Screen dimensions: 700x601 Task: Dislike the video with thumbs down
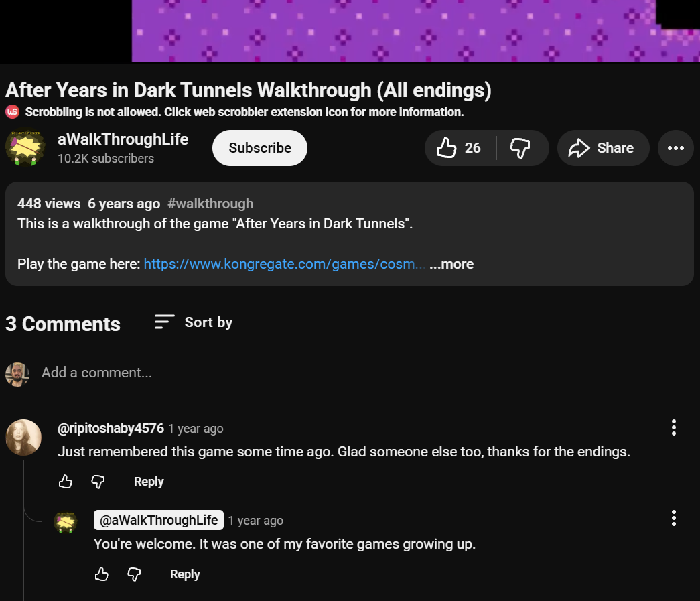(520, 148)
